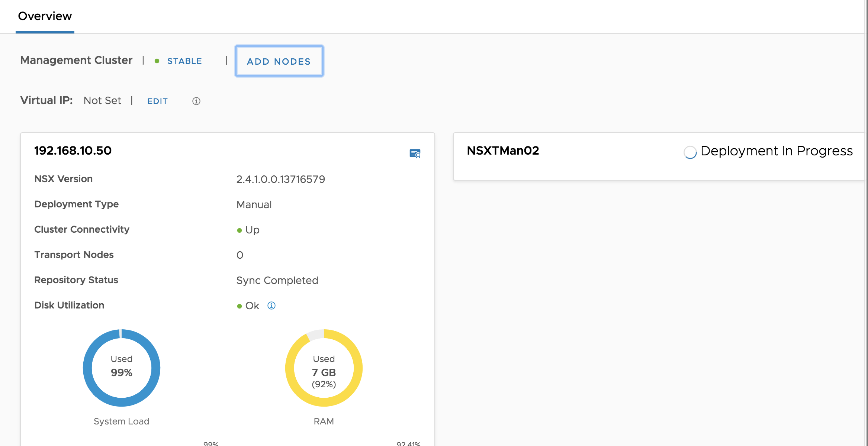Click the NSX Version value 2.4.1.0.0.13716579
The width and height of the screenshot is (868, 446).
click(280, 179)
